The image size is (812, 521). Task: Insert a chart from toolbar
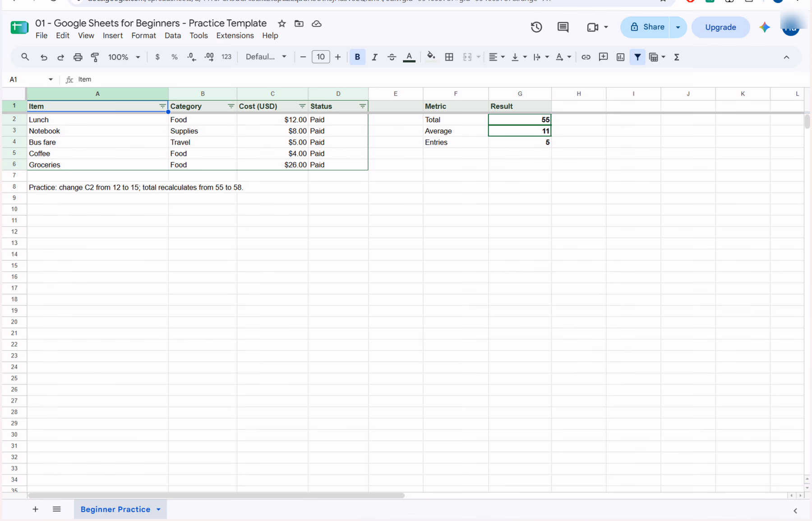620,57
